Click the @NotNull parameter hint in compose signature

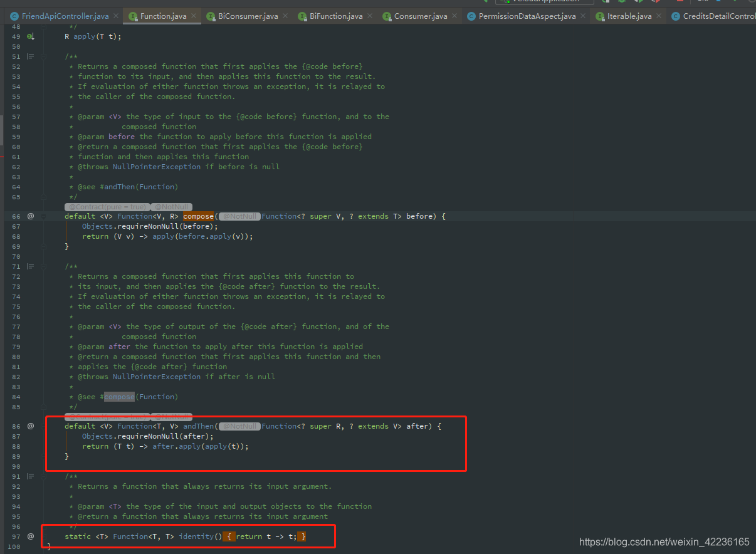(x=239, y=216)
